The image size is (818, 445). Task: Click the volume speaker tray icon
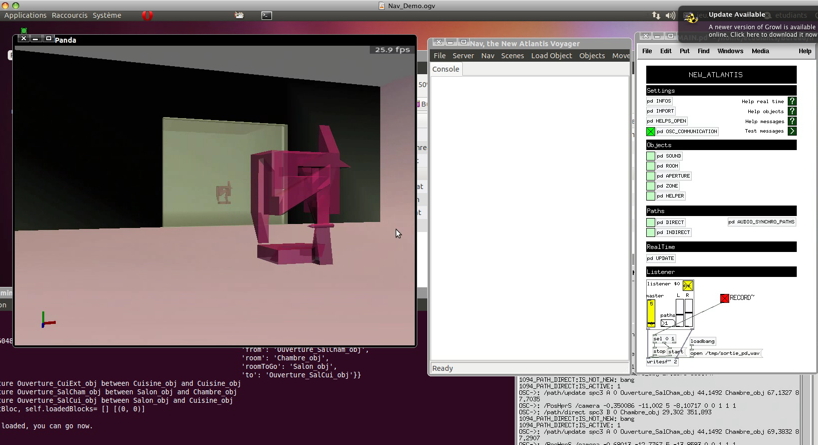[x=670, y=16]
